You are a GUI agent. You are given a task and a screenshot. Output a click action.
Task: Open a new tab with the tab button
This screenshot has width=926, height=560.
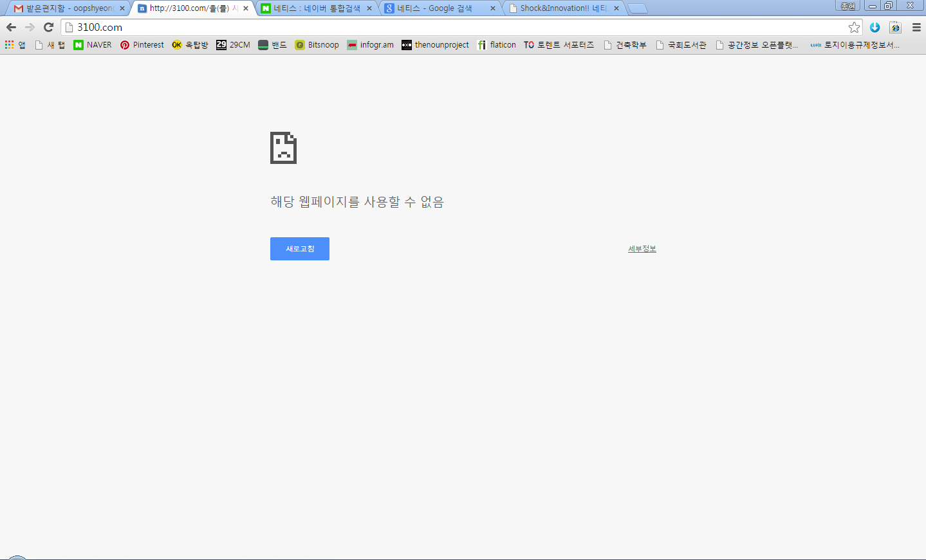pyautogui.click(x=637, y=8)
